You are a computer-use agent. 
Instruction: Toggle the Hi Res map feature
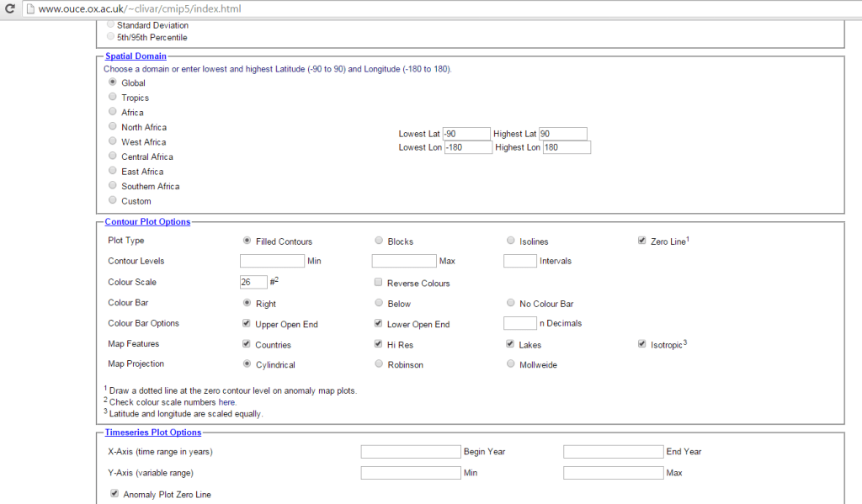coord(379,344)
